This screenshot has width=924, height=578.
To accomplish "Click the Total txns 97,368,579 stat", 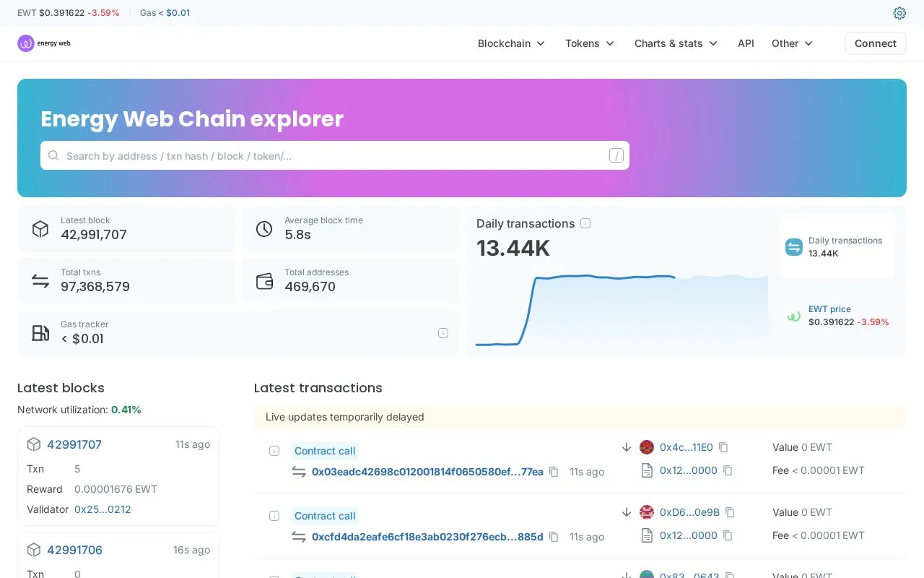I will click(x=126, y=281).
